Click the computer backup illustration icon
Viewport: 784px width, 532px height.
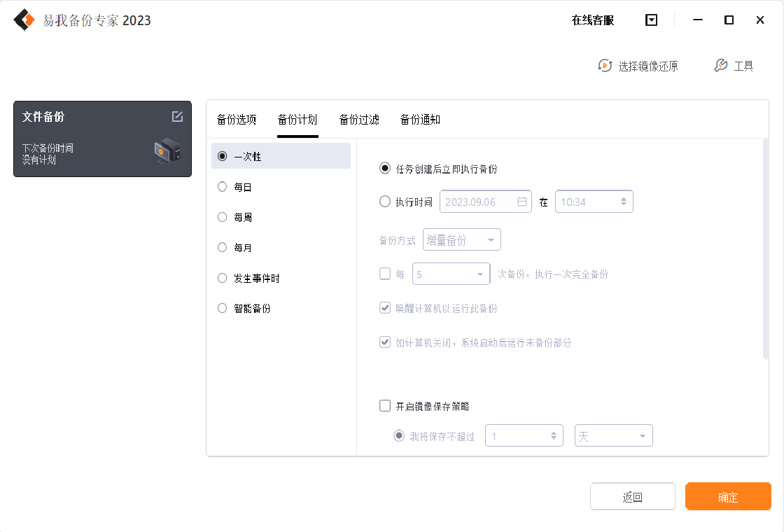tap(167, 150)
